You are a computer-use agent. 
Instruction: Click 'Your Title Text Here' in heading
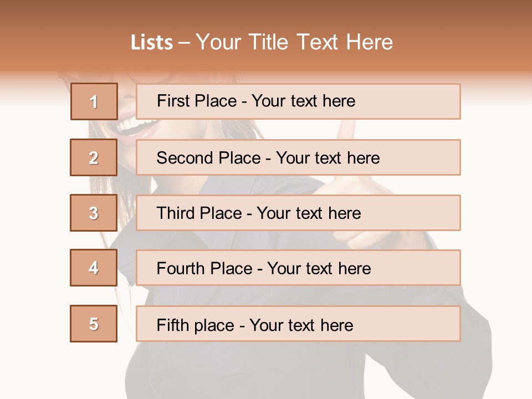point(294,42)
